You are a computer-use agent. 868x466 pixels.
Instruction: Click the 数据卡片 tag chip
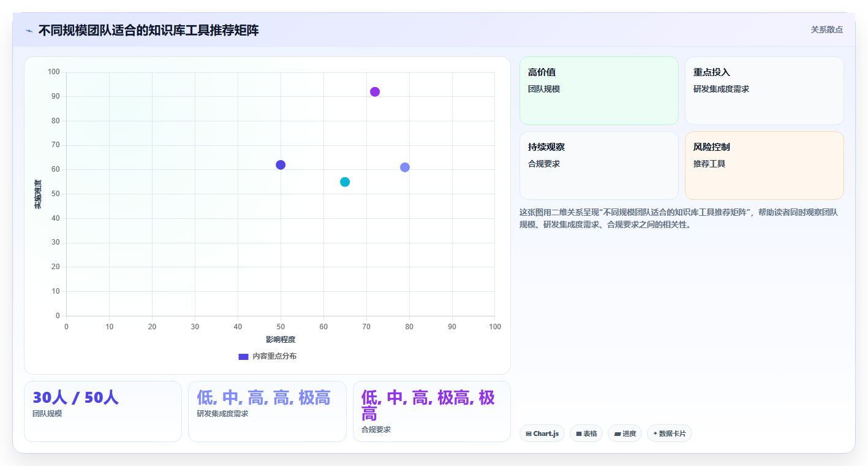pyautogui.click(x=670, y=434)
